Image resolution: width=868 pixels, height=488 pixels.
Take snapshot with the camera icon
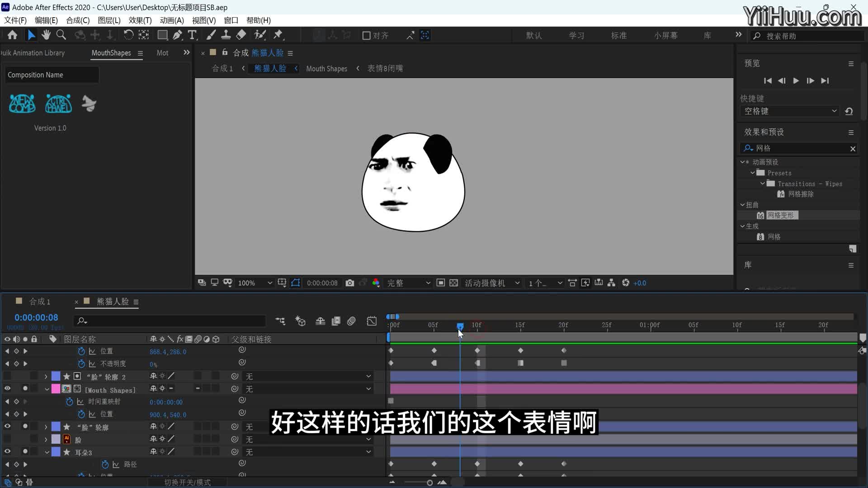point(349,283)
